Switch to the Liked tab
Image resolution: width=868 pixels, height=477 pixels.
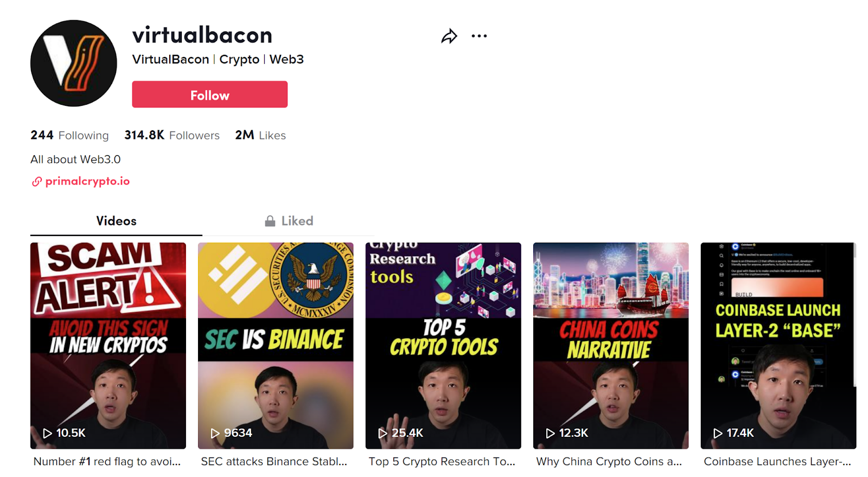point(289,221)
